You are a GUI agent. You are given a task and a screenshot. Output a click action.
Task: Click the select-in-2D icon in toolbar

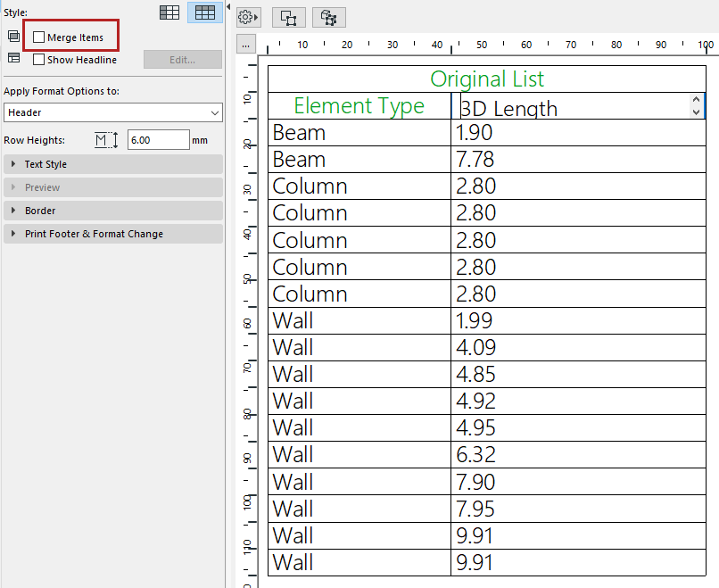point(289,18)
